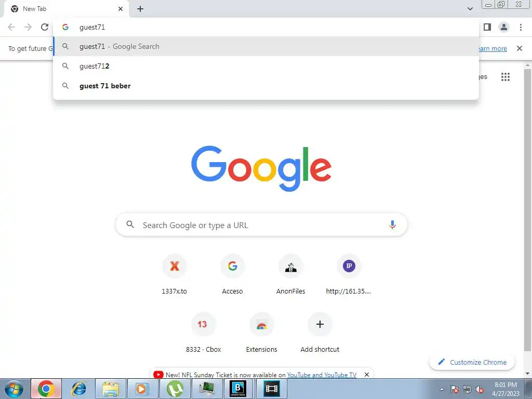Select the New Tab tab
This screenshot has height=399, width=532.
click(66, 9)
